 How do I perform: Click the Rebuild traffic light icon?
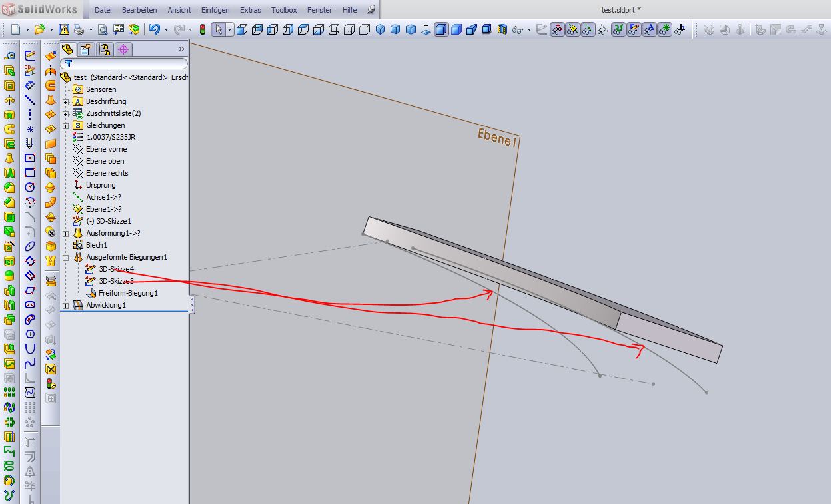click(202, 29)
